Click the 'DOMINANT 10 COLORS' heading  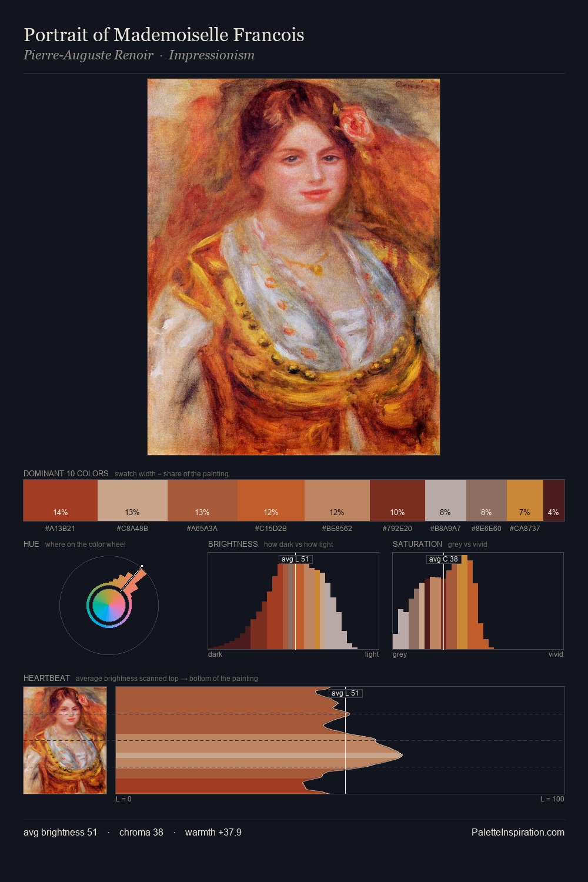pos(66,474)
